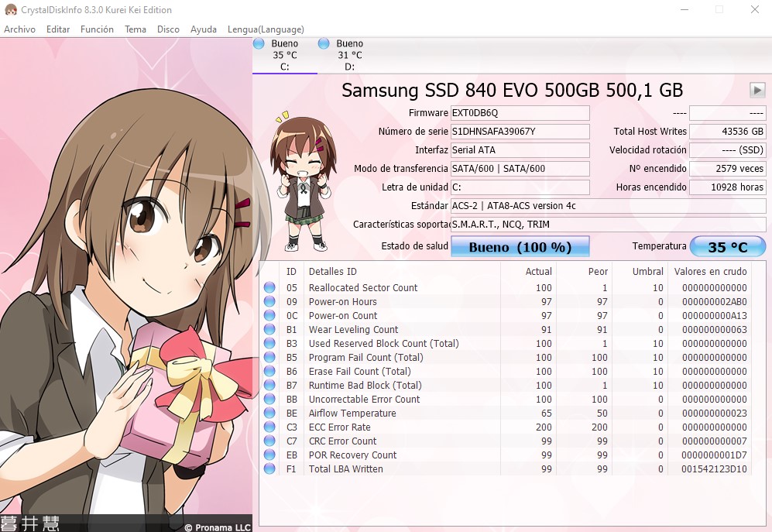The image size is (772, 532).
Task: Minimize the CrystalDiskInfo window
Action: click(685, 9)
